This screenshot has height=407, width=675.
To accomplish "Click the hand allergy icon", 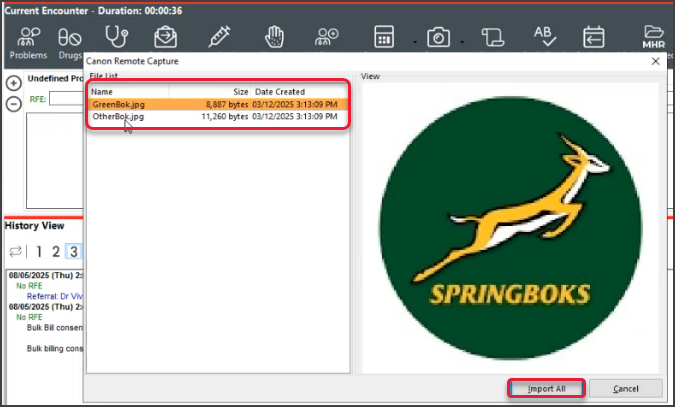I will point(274,37).
